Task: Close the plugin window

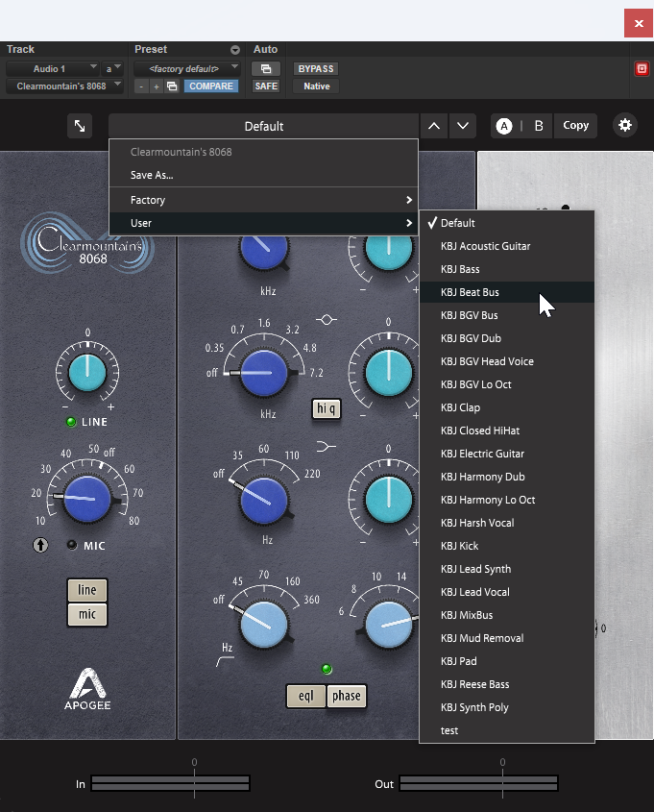Action: point(639,24)
